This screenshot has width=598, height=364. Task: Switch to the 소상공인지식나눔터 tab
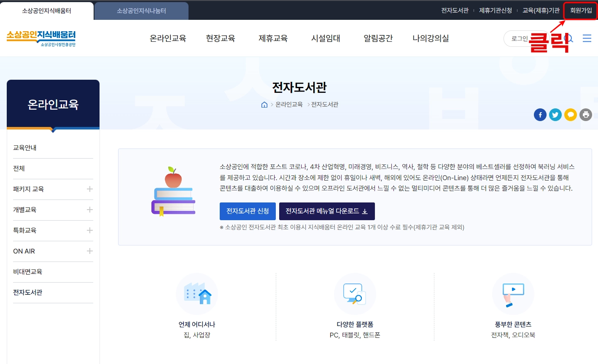[x=141, y=11]
